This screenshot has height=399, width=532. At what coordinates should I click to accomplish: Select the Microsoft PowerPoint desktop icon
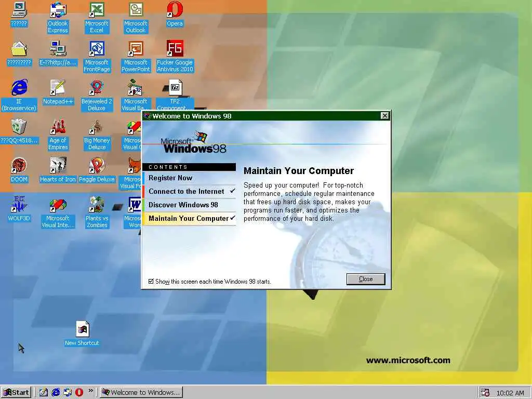click(136, 57)
